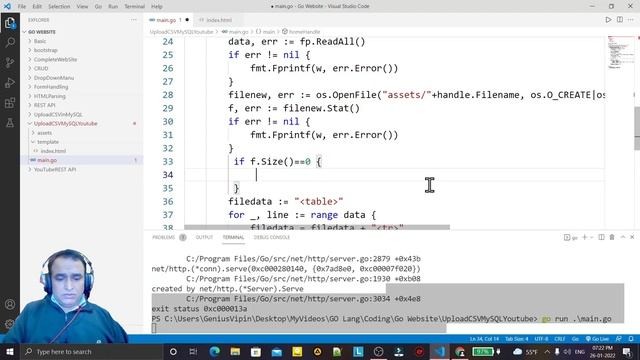The width and height of the screenshot is (640, 360).
Task: Click Go Live in the status bar
Action: (597, 339)
